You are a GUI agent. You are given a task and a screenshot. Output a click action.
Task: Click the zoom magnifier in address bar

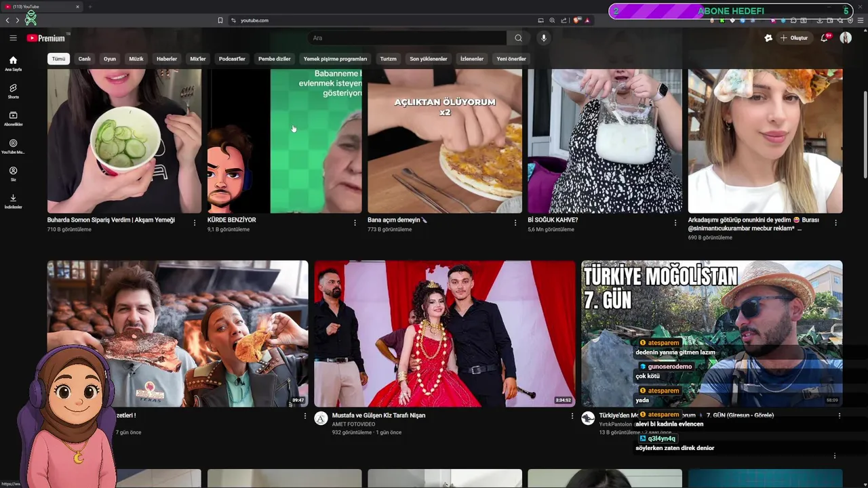tap(552, 20)
